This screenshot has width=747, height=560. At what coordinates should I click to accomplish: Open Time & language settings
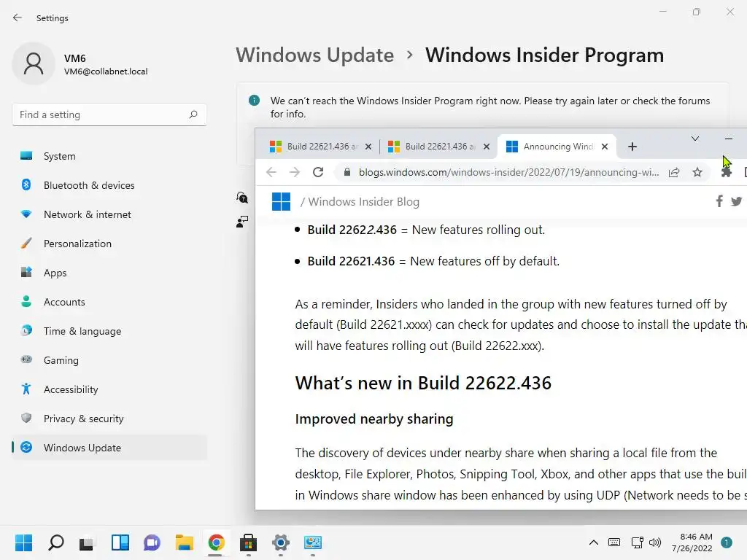tap(110, 331)
